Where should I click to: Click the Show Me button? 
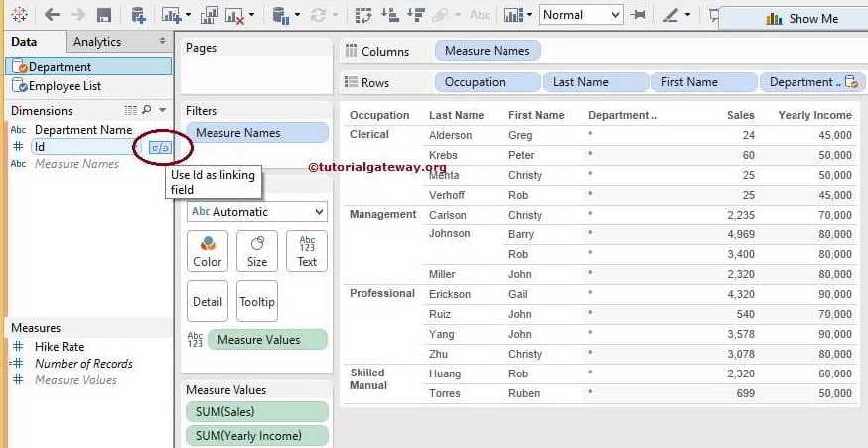click(x=801, y=19)
